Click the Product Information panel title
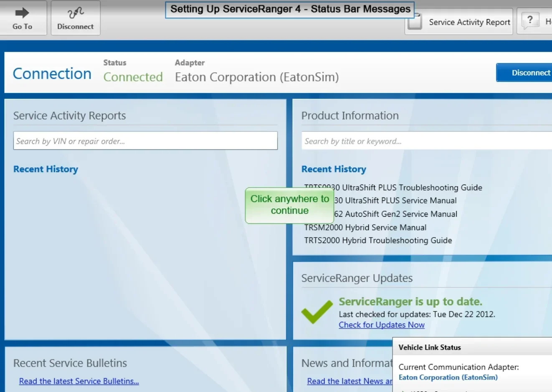 point(350,116)
